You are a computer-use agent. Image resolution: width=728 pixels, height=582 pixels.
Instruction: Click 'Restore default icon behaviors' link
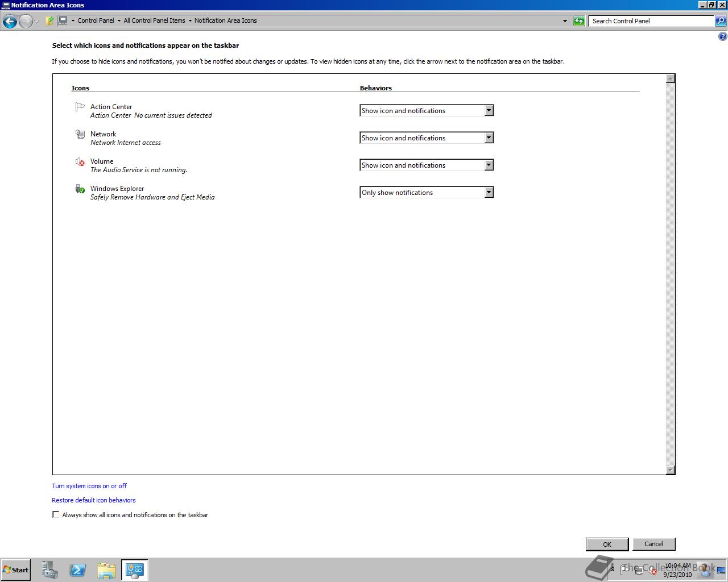(94, 500)
